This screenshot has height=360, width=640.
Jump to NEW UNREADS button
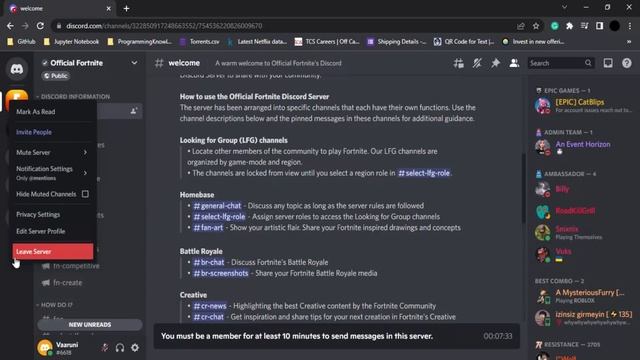90,324
